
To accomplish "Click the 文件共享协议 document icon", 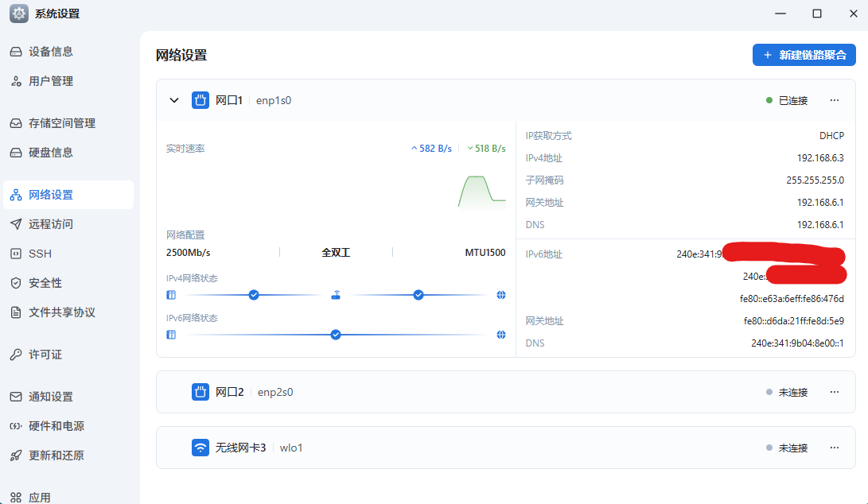I will (16, 312).
